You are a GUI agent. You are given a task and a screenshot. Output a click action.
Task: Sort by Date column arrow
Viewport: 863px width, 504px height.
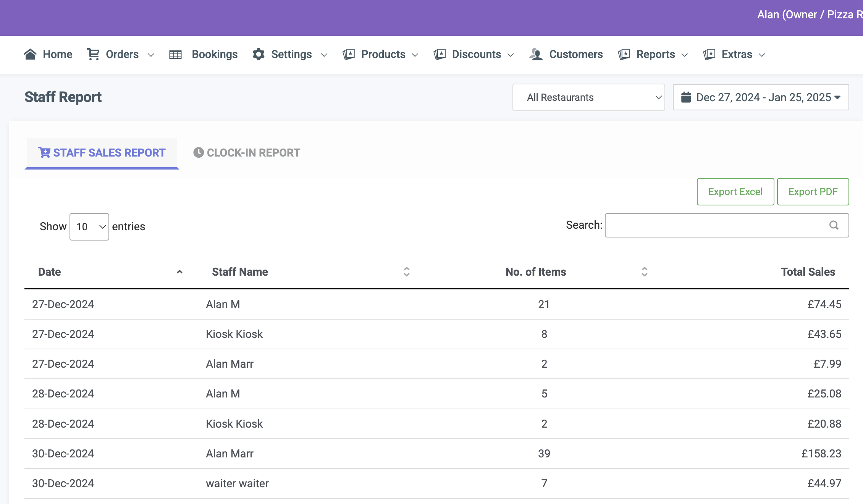(179, 272)
